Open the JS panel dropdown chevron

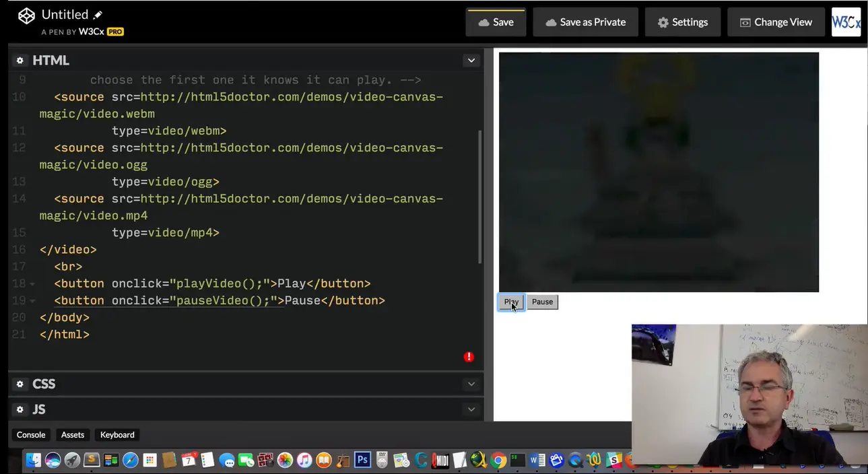471,409
